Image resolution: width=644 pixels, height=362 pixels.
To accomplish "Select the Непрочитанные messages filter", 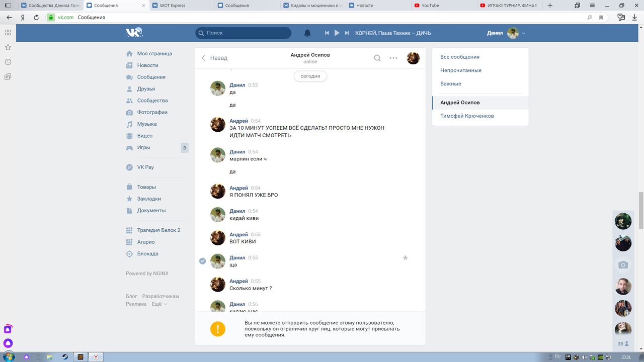I will [x=460, y=70].
